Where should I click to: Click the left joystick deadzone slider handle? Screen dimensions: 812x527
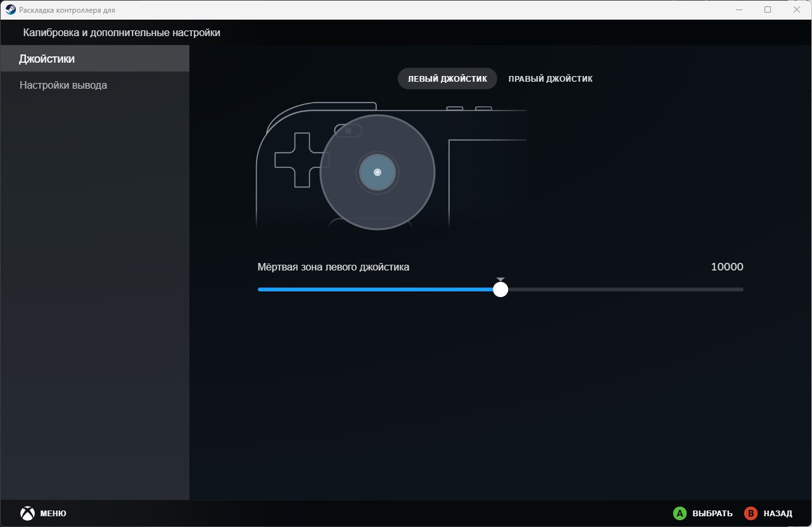click(500, 289)
